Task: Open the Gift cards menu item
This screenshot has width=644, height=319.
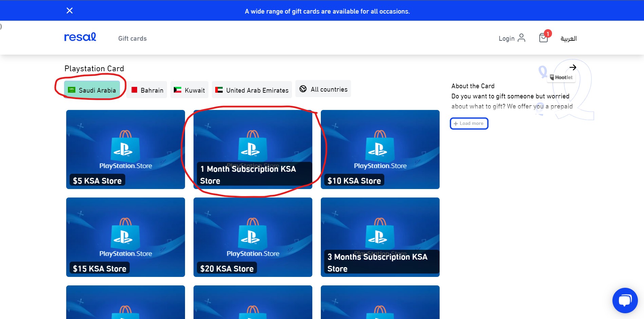Action: 132,38
